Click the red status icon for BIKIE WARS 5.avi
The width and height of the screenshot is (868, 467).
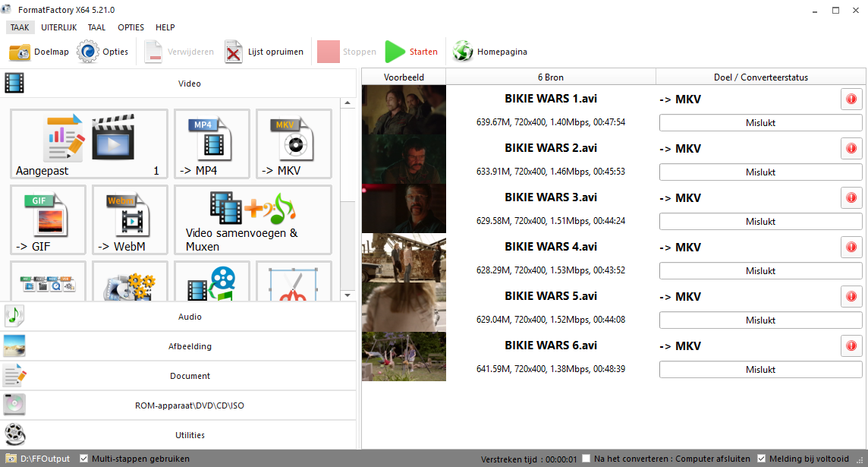click(851, 296)
